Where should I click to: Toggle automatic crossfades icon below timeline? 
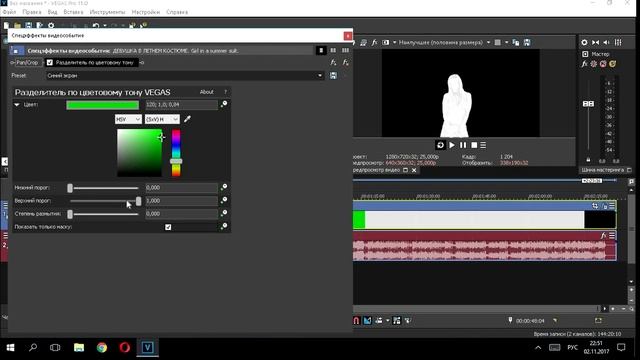367,321
